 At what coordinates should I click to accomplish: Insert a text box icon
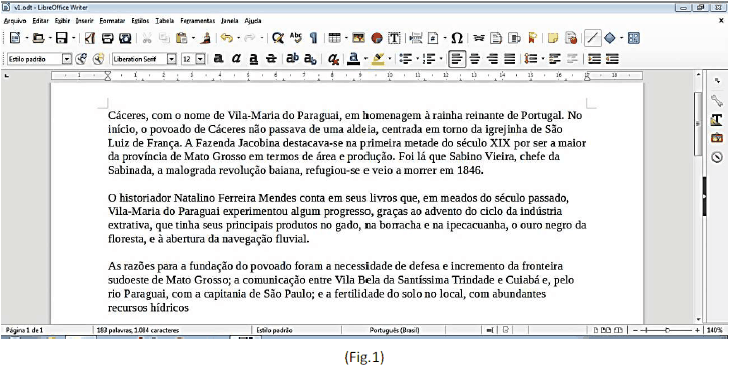click(394, 38)
